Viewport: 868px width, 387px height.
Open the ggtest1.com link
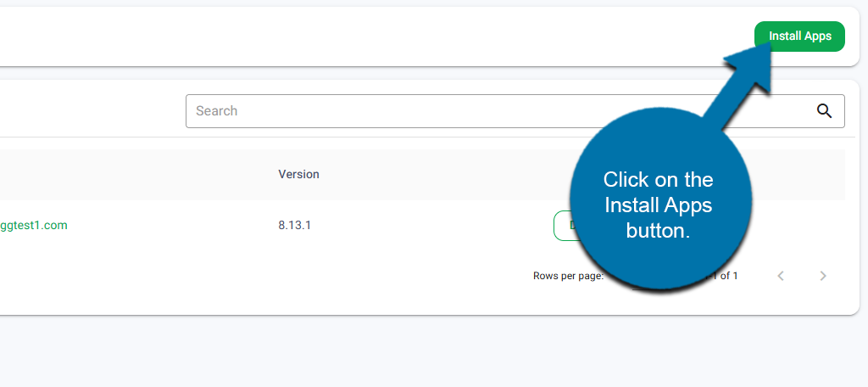pyautogui.click(x=34, y=226)
